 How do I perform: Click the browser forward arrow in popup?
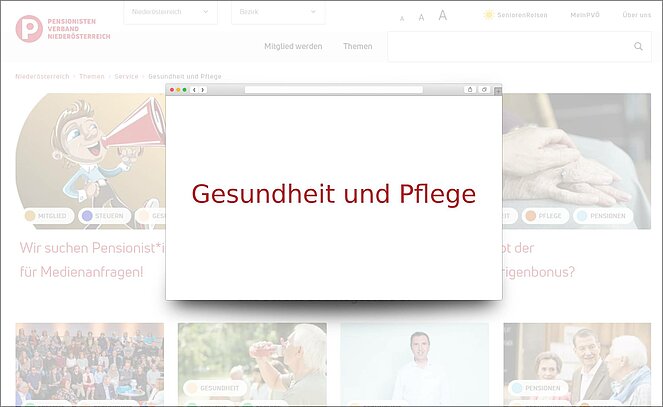203,90
